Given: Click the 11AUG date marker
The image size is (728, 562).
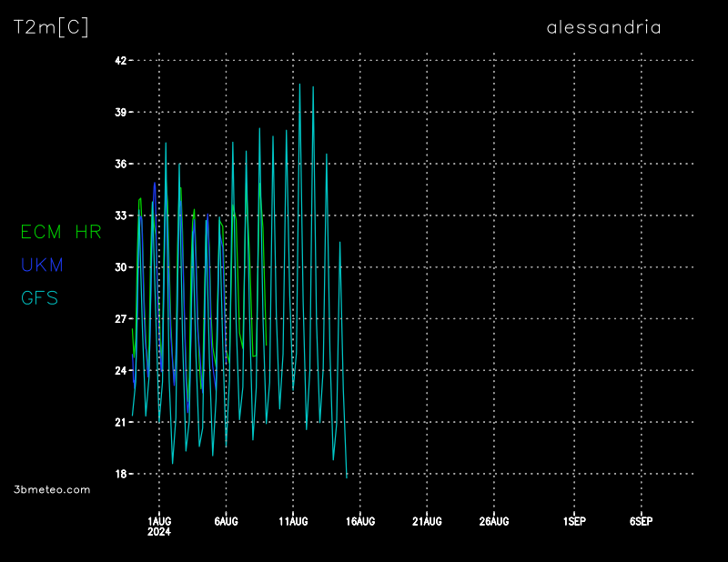Looking at the screenshot, I should (293, 521).
